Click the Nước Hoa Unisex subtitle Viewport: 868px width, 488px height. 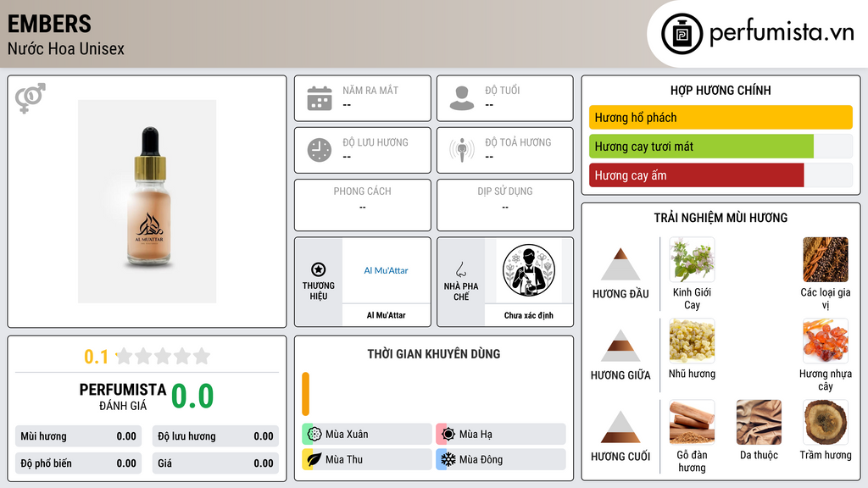click(66, 48)
